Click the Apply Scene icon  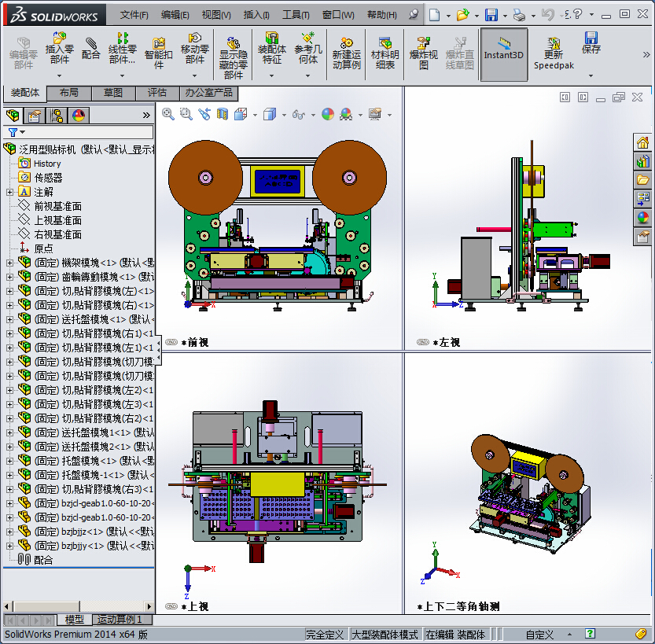pos(346,114)
